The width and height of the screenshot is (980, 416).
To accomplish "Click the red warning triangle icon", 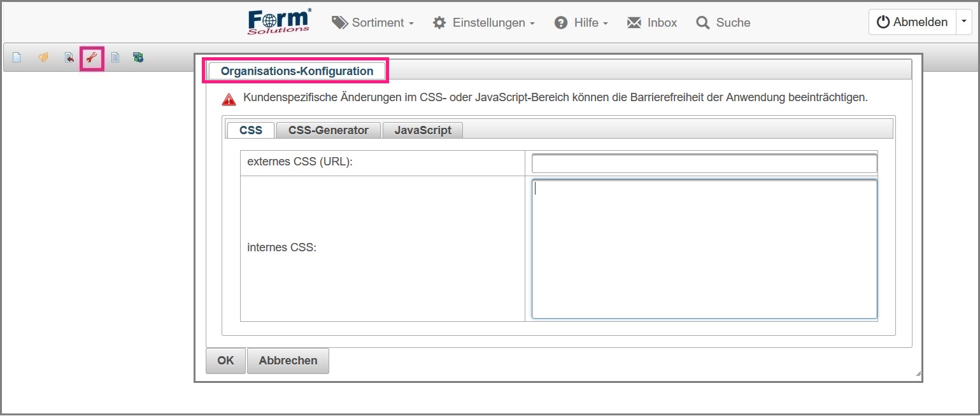I will [229, 99].
